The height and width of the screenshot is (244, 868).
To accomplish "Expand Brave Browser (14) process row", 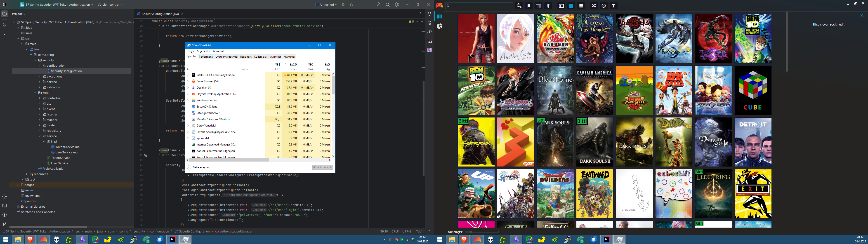I will pos(188,82).
